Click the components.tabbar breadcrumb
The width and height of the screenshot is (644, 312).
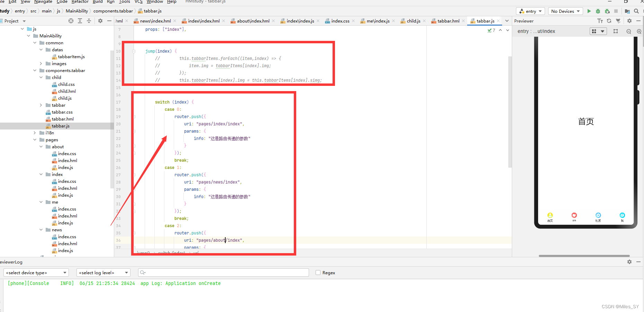pos(113,11)
